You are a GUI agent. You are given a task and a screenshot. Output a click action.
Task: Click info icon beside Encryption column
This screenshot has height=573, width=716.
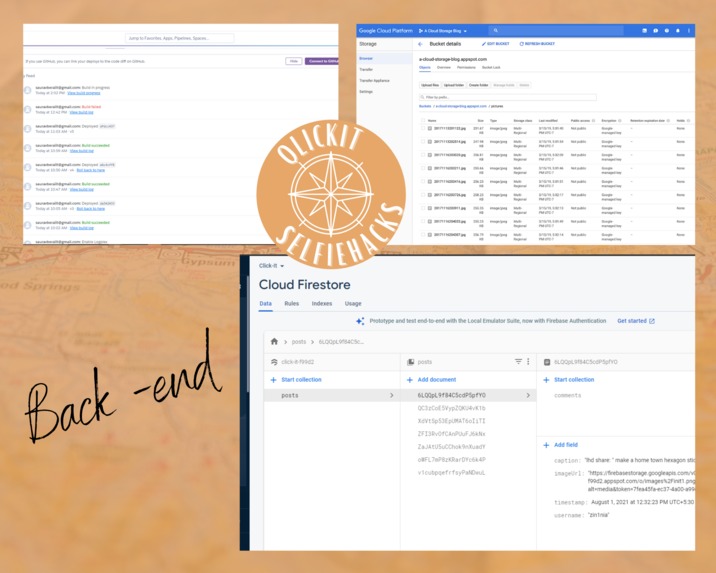point(620,121)
